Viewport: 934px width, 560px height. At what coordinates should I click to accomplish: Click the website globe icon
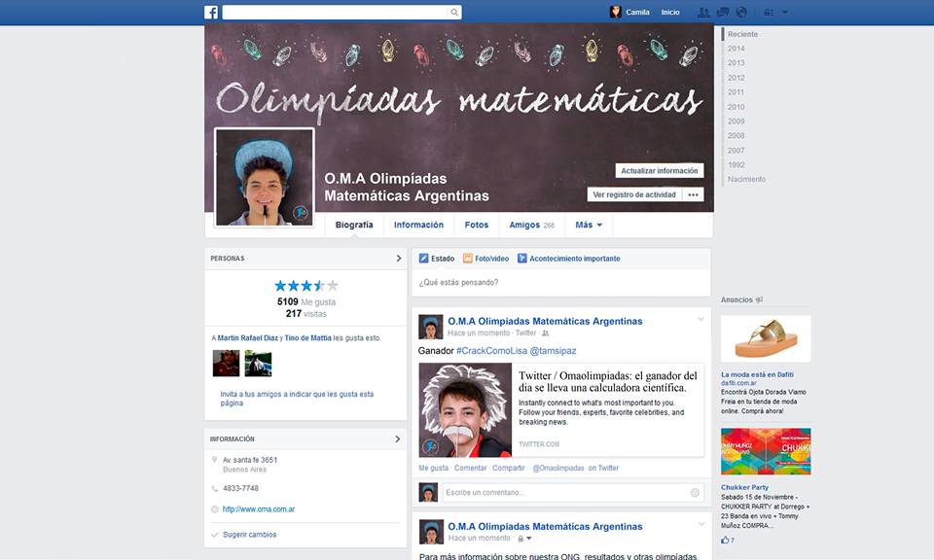(214, 509)
